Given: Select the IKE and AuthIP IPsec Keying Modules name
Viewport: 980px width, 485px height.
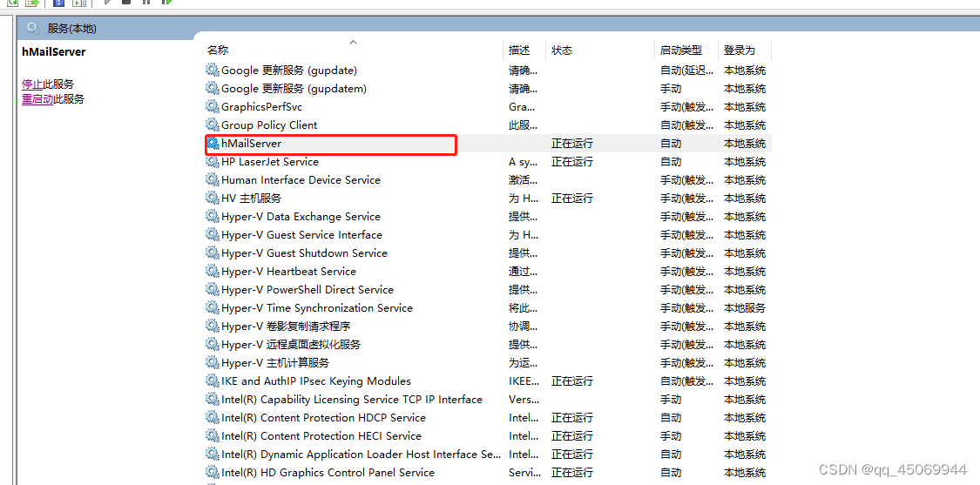Looking at the screenshot, I should [x=316, y=381].
